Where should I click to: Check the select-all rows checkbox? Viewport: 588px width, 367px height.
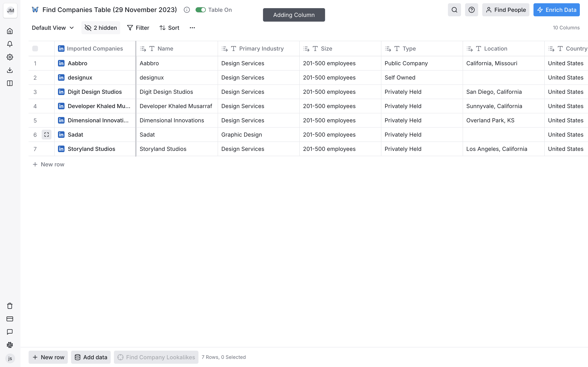click(x=35, y=49)
